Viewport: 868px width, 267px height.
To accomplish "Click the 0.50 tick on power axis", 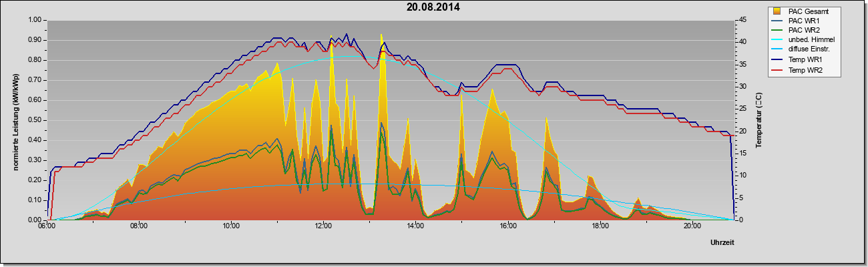I will (35, 120).
